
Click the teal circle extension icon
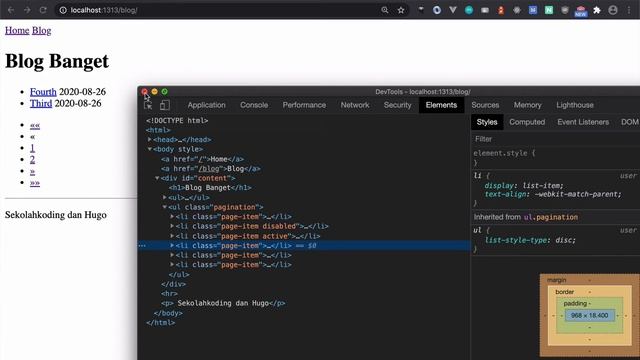coord(469,10)
